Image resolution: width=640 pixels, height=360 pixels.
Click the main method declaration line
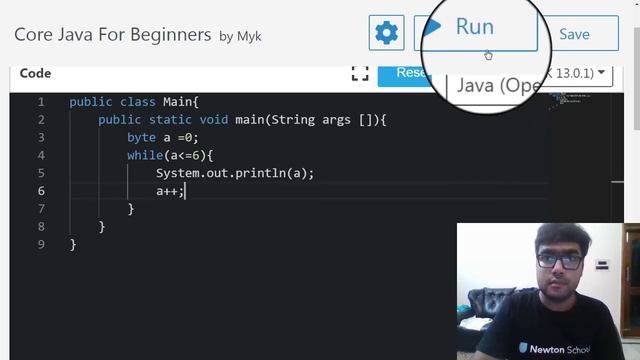coord(242,120)
